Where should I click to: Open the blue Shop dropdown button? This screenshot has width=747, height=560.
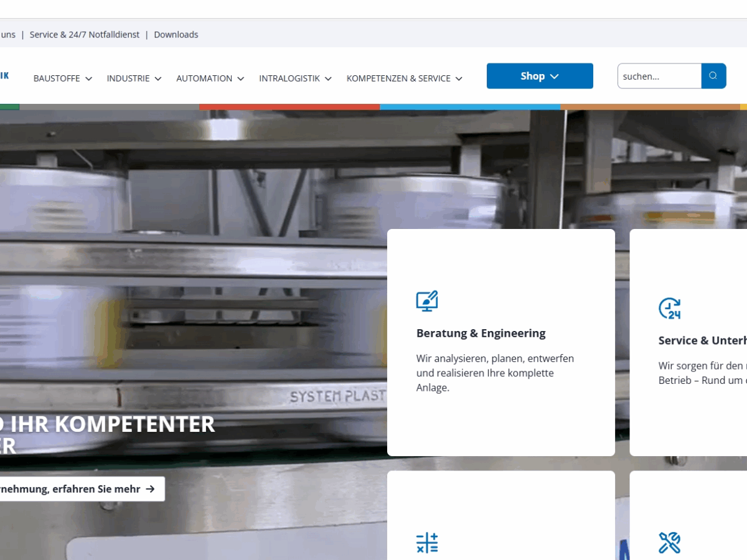pyautogui.click(x=540, y=76)
